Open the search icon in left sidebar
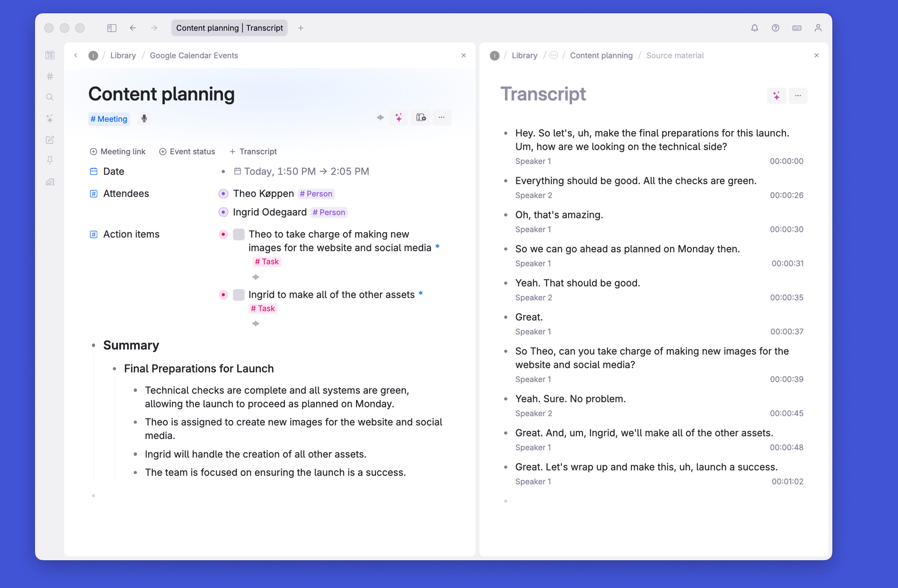Image resolution: width=898 pixels, height=588 pixels. coord(50,97)
